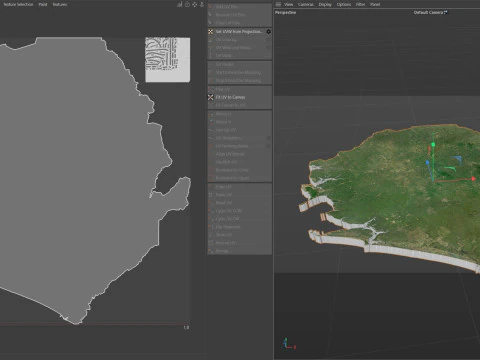Click the Perspective viewport label
Image resolution: width=480 pixels, height=360 pixels.
click(285, 12)
